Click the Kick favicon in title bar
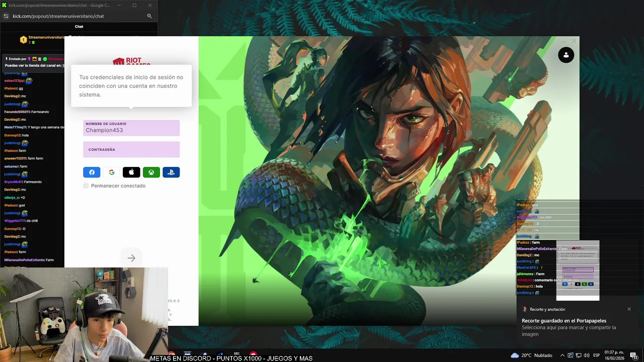 tap(5, 5)
